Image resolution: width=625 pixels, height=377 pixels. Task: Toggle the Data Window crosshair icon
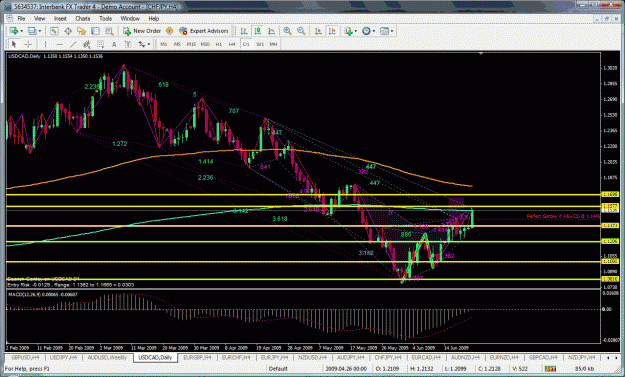pos(68,31)
